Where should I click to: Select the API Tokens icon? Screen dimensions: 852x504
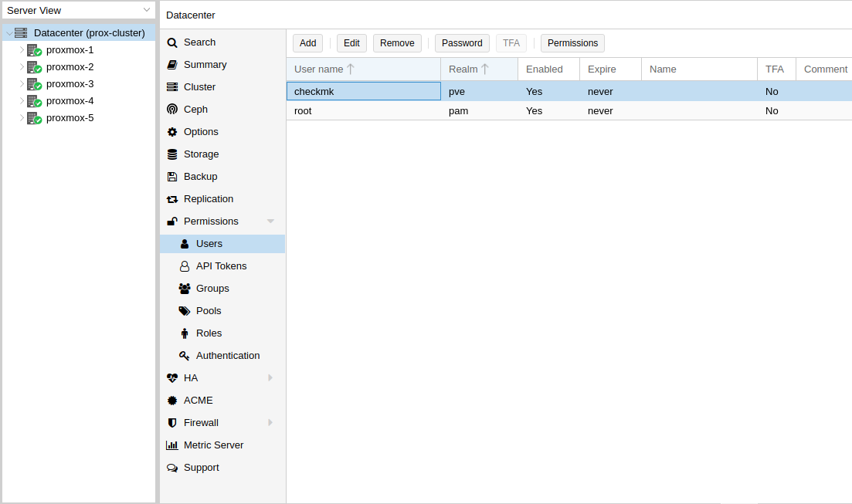click(184, 266)
